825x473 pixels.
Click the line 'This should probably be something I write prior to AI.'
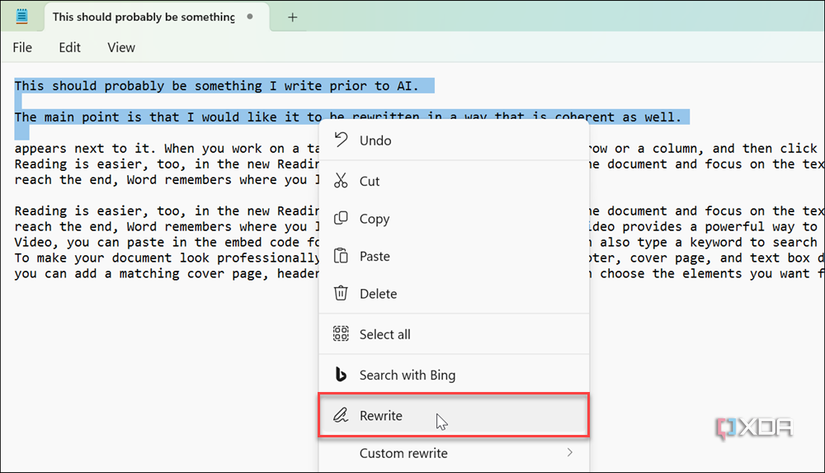216,86
